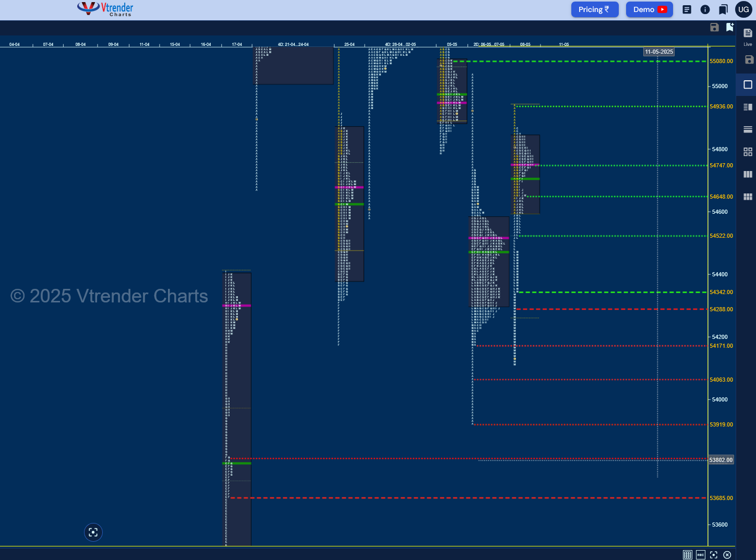Select the six-cell grid layout icon
756x560 pixels.
click(x=748, y=197)
